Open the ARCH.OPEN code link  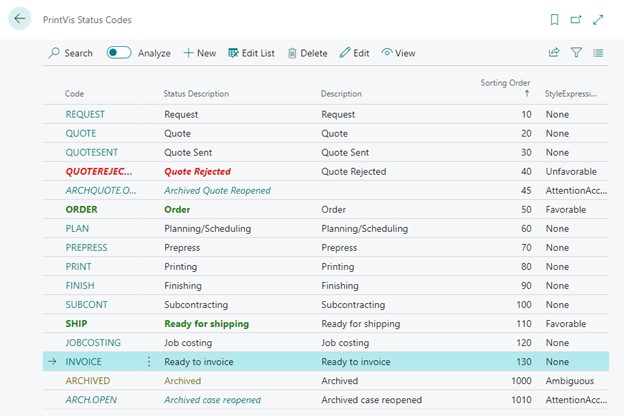(x=91, y=400)
